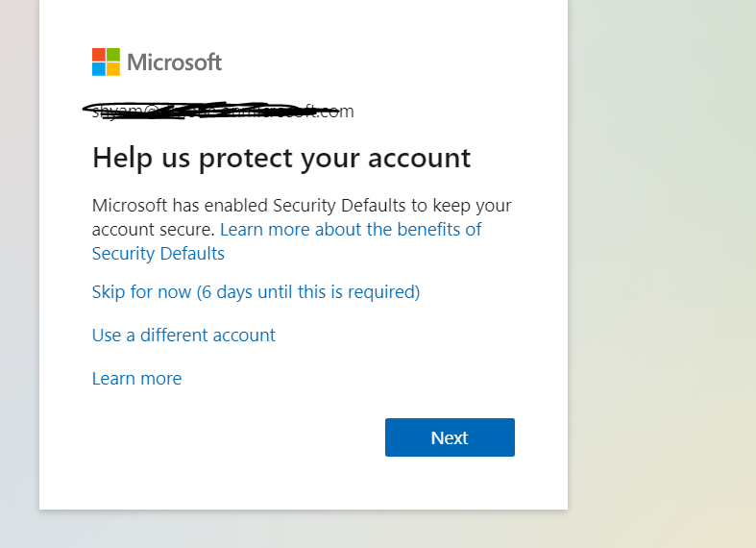Image resolution: width=756 pixels, height=548 pixels.
Task: Click the page background beneath the card
Action: click(x=304, y=530)
